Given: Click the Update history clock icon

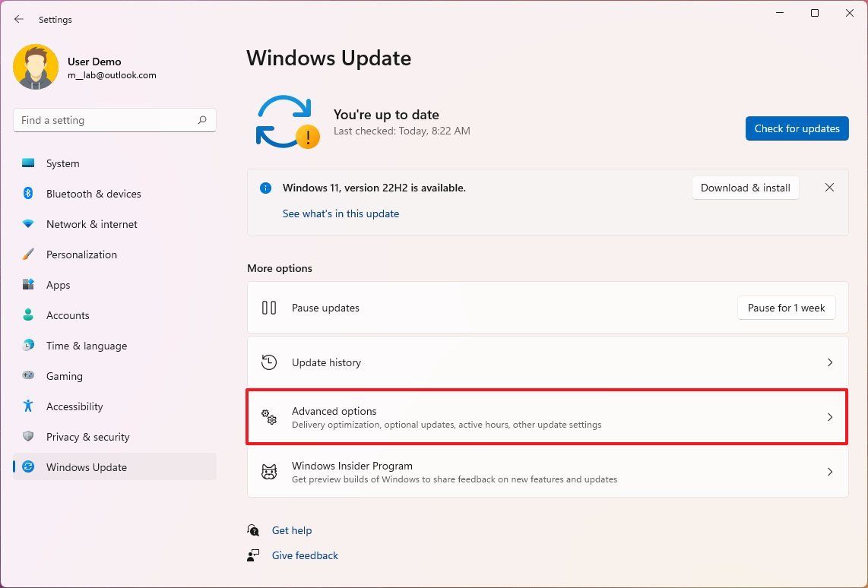Looking at the screenshot, I should pyautogui.click(x=269, y=362).
